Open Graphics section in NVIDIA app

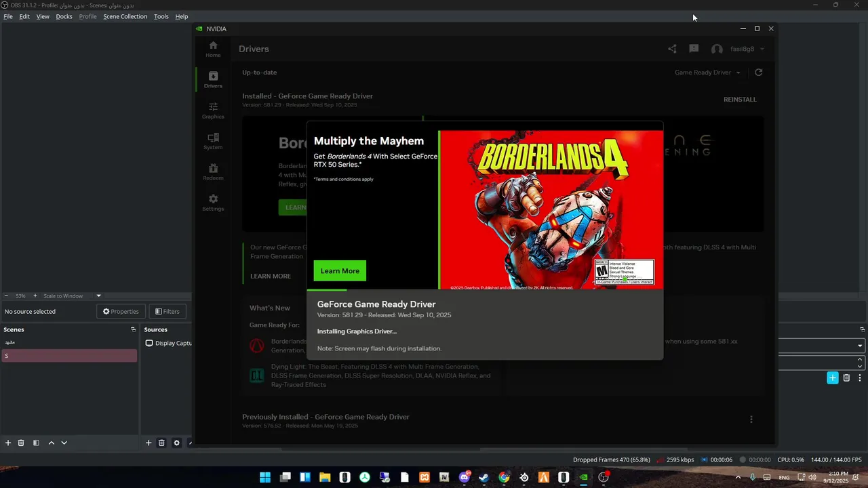pyautogui.click(x=213, y=110)
